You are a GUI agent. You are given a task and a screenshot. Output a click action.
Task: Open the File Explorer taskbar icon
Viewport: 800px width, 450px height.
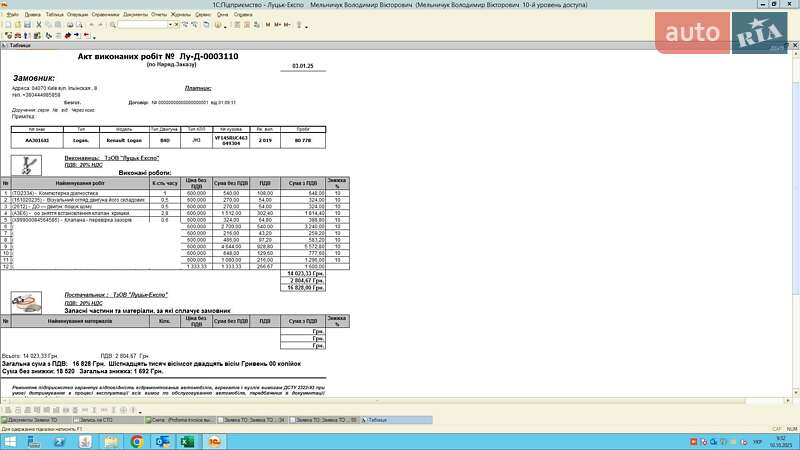coord(113,441)
